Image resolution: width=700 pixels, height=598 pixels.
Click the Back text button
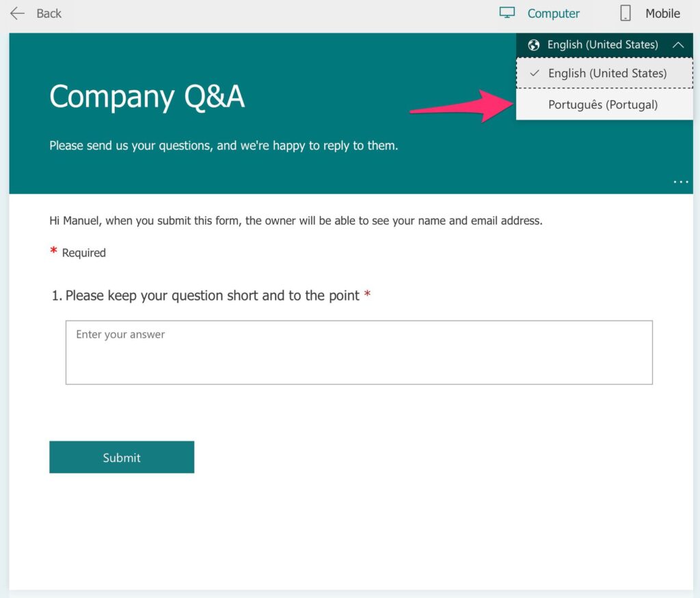click(49, 14)
